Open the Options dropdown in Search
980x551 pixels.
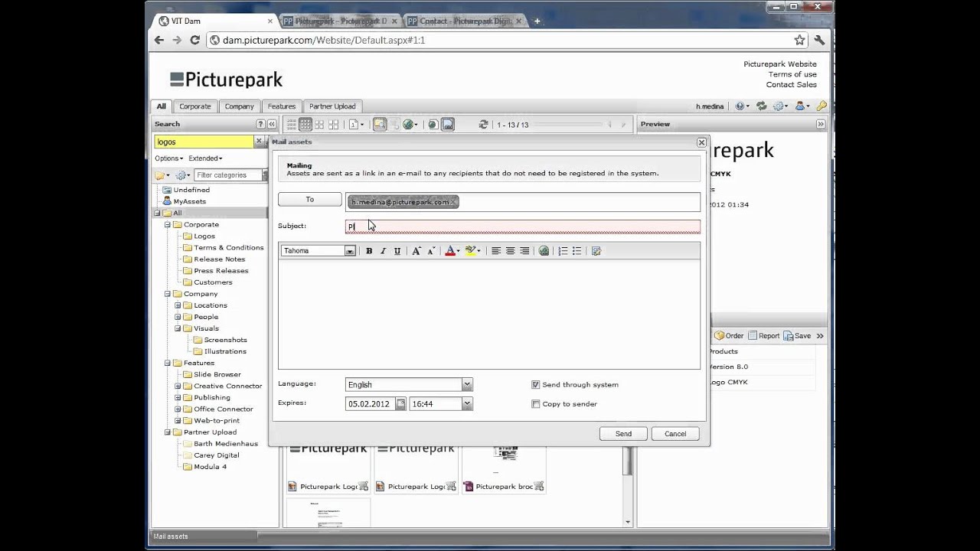168,158
